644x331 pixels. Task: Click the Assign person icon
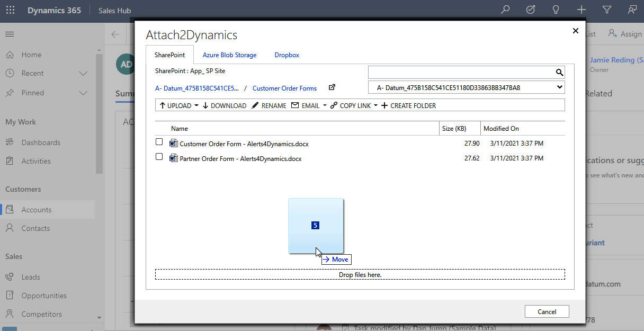[x=612, y=33]
